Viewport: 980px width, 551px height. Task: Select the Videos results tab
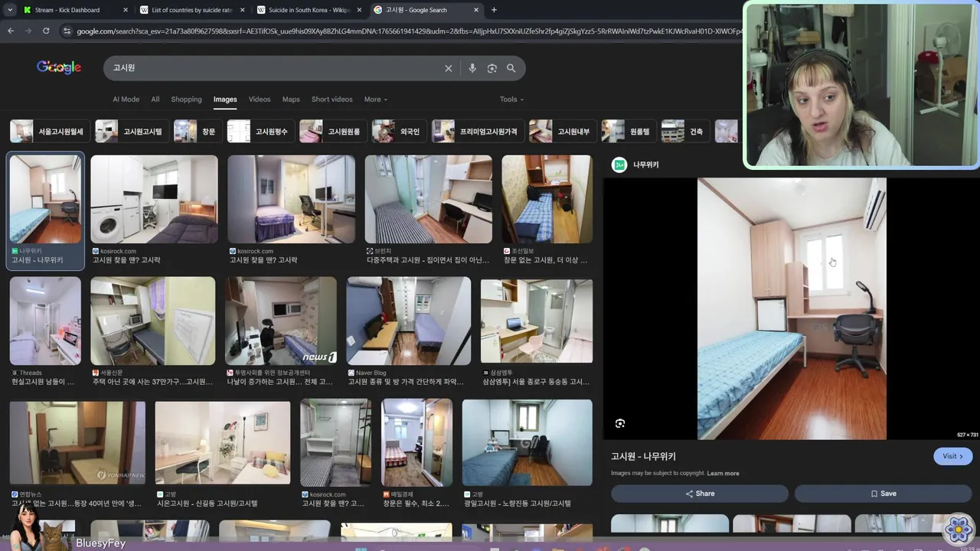[x=260, y=99]
